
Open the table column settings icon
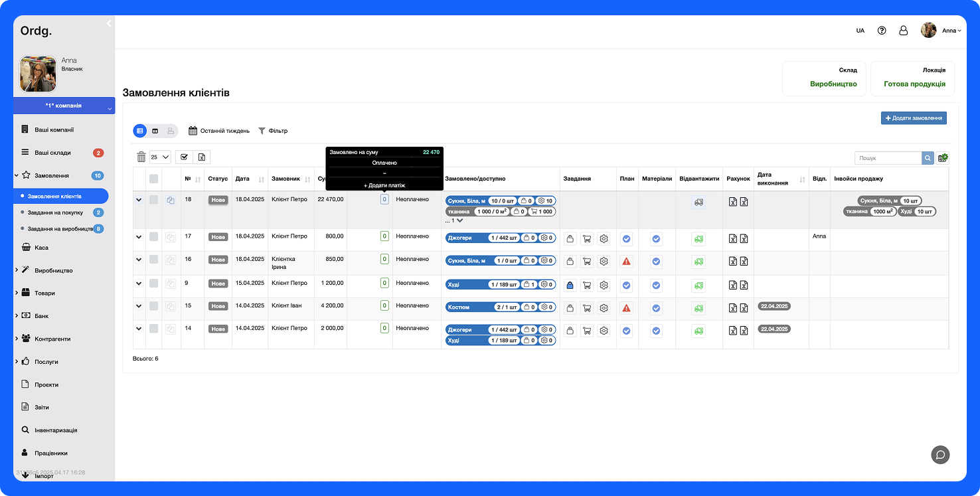pos(943,158)
